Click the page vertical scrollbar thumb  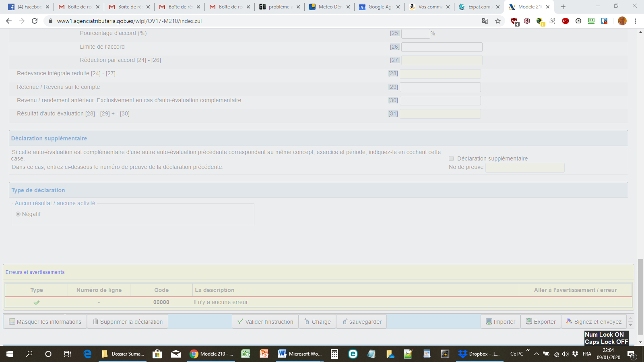click(x=640, y=298)
